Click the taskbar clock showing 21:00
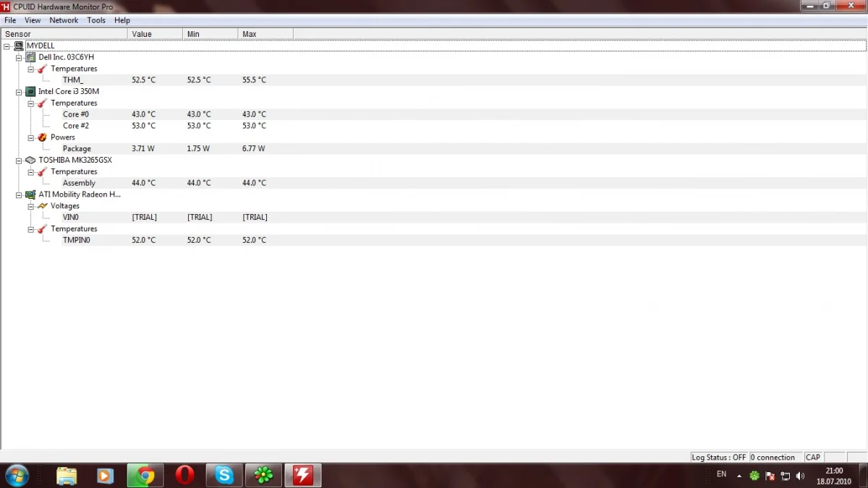The image size is (868, 488). pos(834,475)
